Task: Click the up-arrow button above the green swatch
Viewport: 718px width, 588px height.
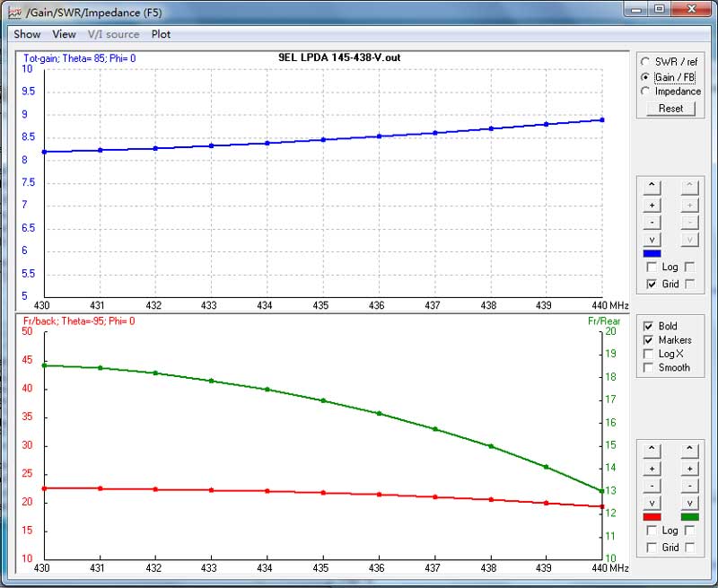Action: click(x=689, y=450)
